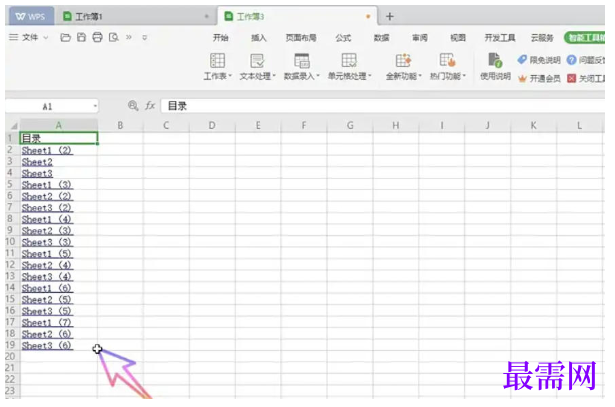Follow the Sheet1 (2) link
Viewport: 615px width, 407px height.
click(47, 150)
